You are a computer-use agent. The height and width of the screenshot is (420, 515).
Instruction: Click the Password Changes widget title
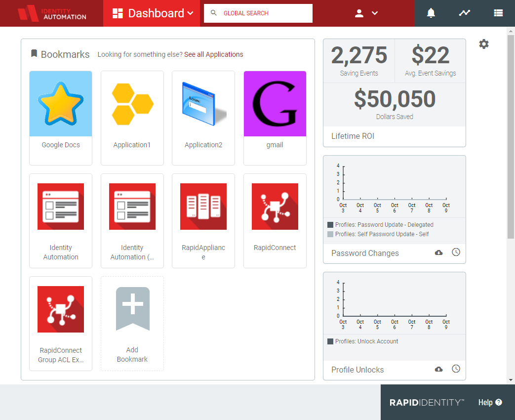point(365,253)
